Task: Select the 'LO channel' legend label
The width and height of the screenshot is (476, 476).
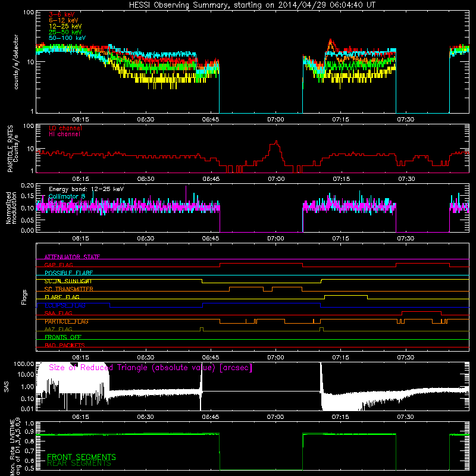Action: tap(65, 128)
